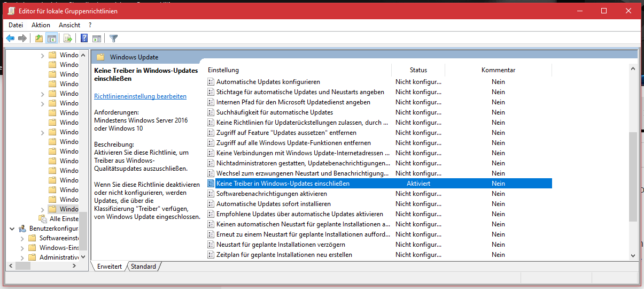The height and width of the screenshot is (289, 644).
Task: Click the 'Aktiviert' status cell
Action: pyautogui.click(x=418, y=184)
